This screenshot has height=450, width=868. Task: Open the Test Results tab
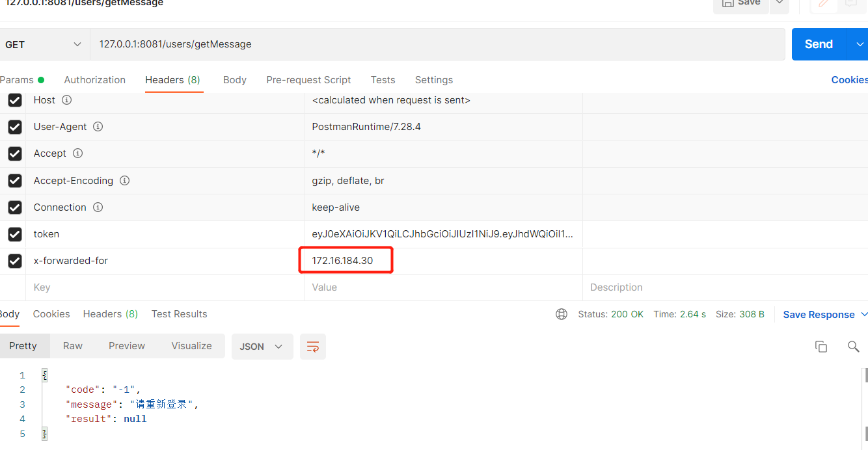179,314
